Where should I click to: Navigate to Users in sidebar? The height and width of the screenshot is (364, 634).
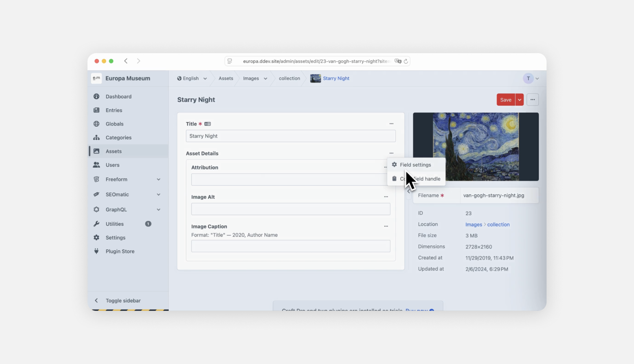[129, 165]
